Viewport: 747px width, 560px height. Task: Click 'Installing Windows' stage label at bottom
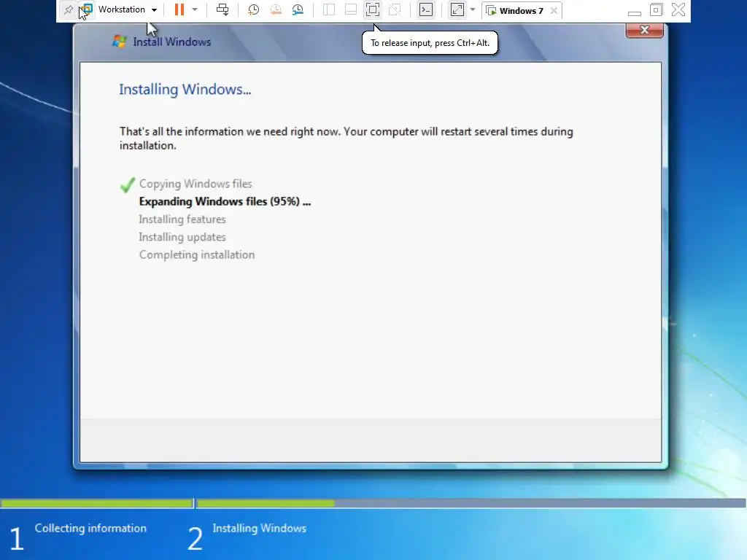pos(259,528)
